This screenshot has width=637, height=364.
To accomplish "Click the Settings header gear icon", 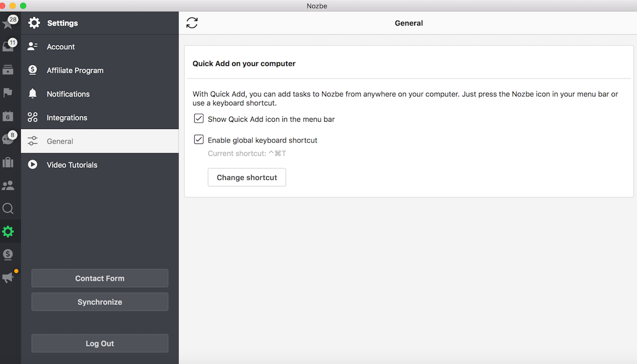I will click(x=34, y=23).
